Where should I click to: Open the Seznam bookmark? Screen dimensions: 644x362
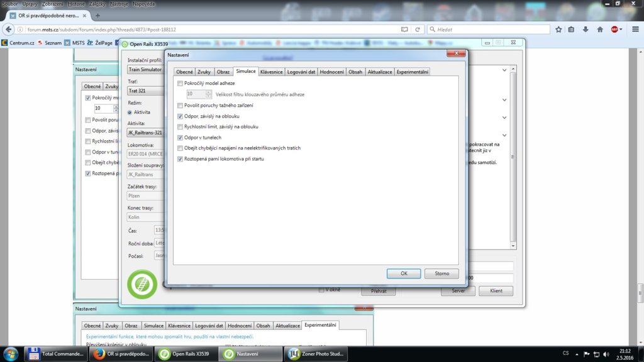coord(49,43)
